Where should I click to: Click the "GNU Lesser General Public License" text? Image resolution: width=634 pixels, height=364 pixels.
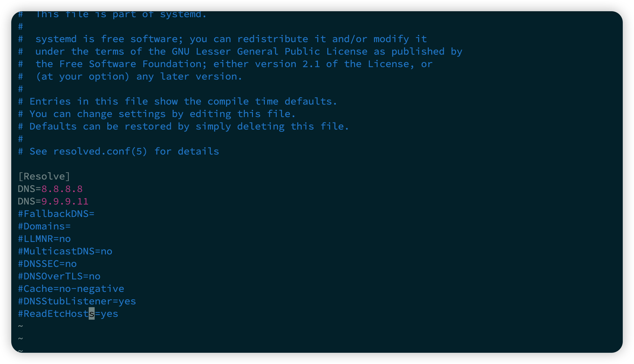[x=270, y=52]
